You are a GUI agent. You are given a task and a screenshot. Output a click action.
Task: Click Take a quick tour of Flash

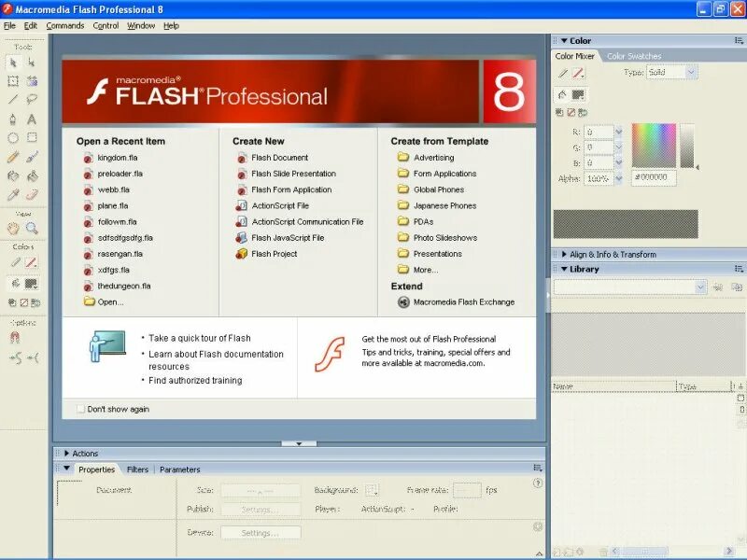[x=200, y=338]
